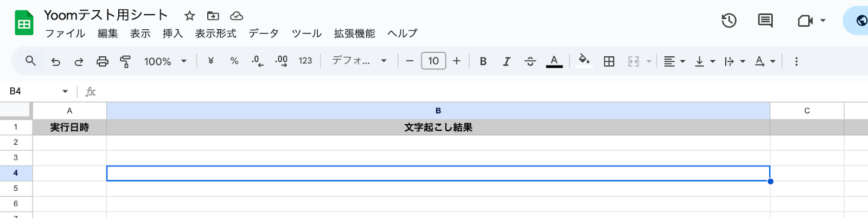Open the fill color paint bucket
The width and height of the screenshot is (868, 218).
click(x=584, y=61)
